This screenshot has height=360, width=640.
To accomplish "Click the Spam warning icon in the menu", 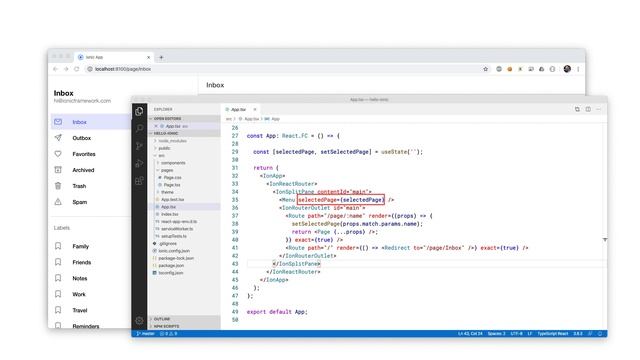I will click(x=58, y=202).
